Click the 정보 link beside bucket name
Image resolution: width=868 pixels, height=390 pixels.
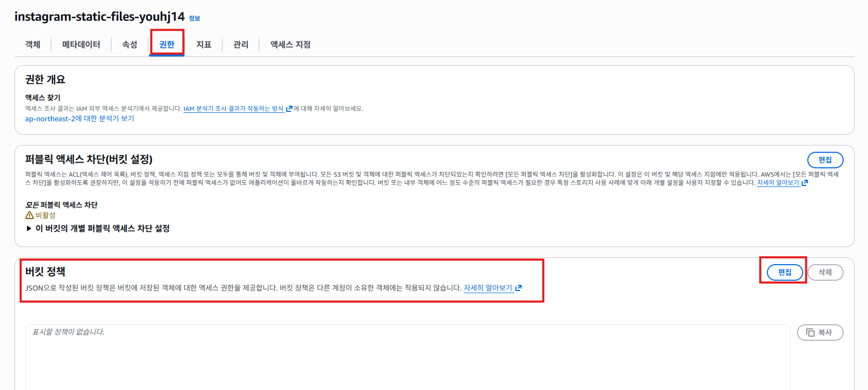pyautogui.click(x=194, y=19)
